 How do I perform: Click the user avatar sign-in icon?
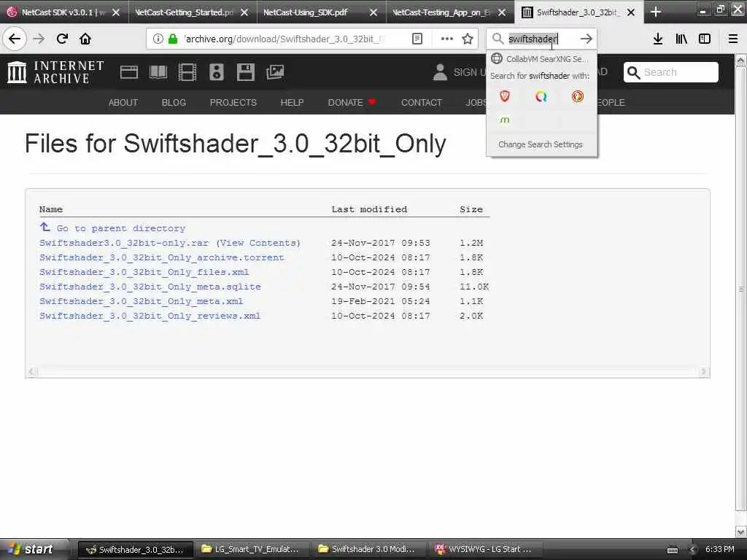click(440, 72)
